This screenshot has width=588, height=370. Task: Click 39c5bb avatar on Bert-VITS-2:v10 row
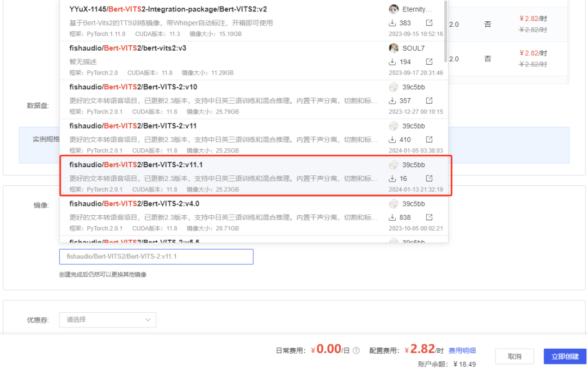click(x=394, y=87)
